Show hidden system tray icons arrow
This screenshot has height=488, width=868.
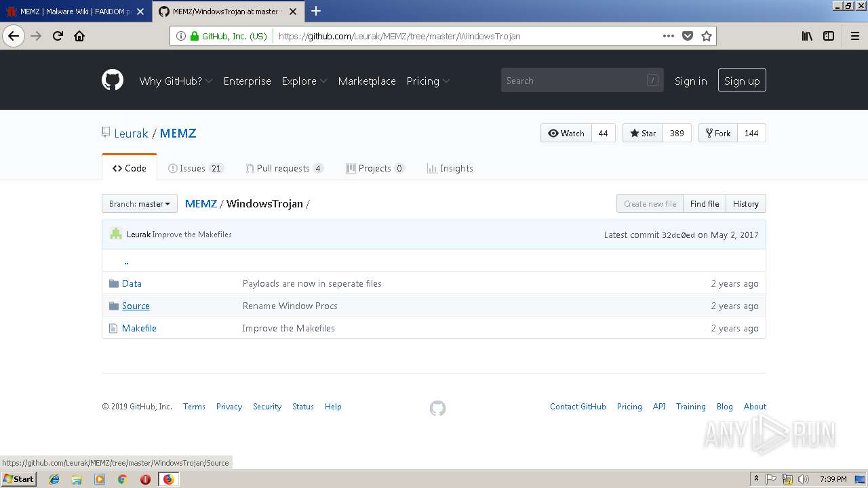click(757, 479)
